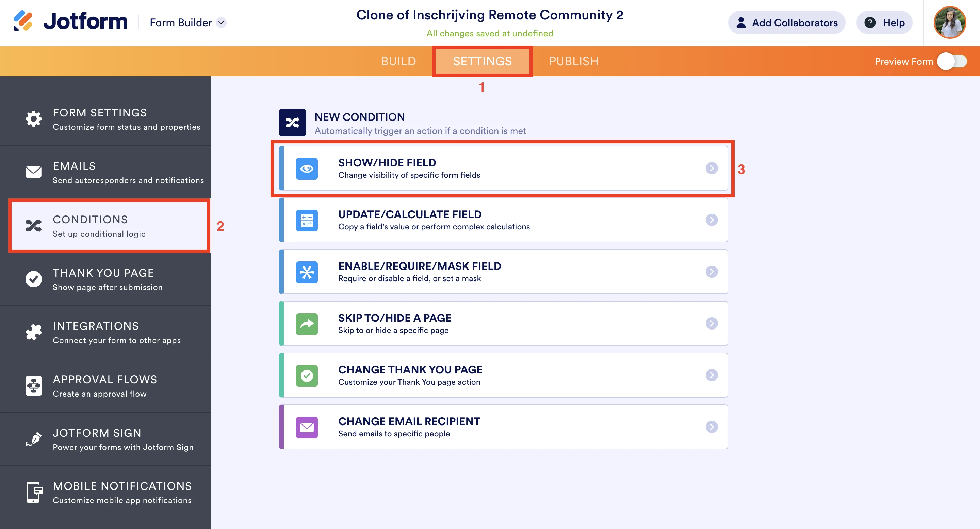980x529 pixels.
Task: Click the Update/Calculate Field calculator icon
Action: (307, 220)
